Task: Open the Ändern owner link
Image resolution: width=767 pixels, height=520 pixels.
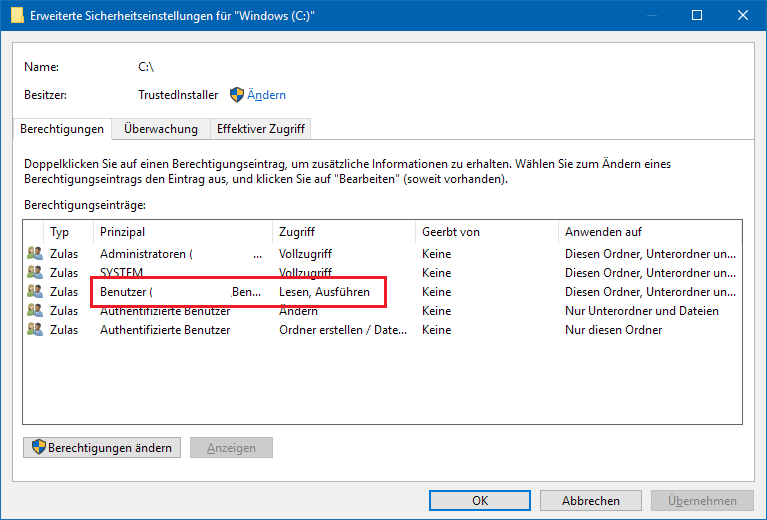Action: pyautogui.click(x=266, y=94)
